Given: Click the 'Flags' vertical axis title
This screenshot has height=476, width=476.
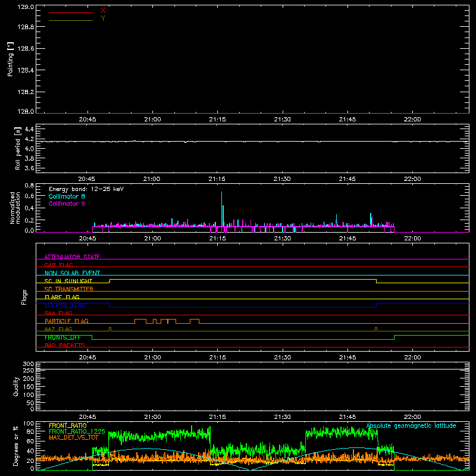Looking at the screenshot, I should pos(24,297).
